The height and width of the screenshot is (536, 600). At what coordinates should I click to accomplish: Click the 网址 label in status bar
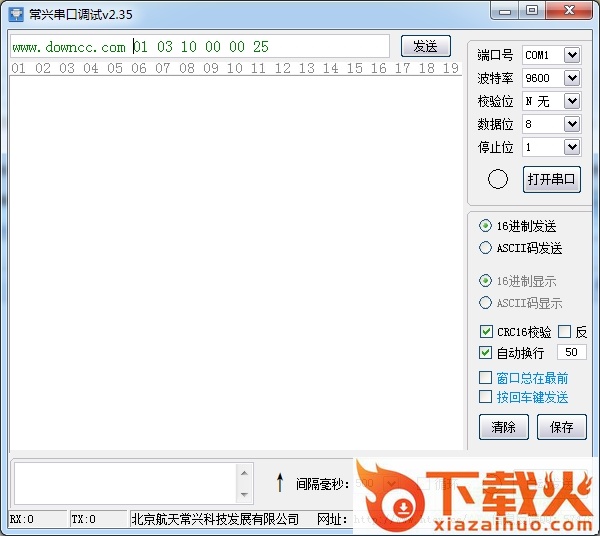[331, 519]
